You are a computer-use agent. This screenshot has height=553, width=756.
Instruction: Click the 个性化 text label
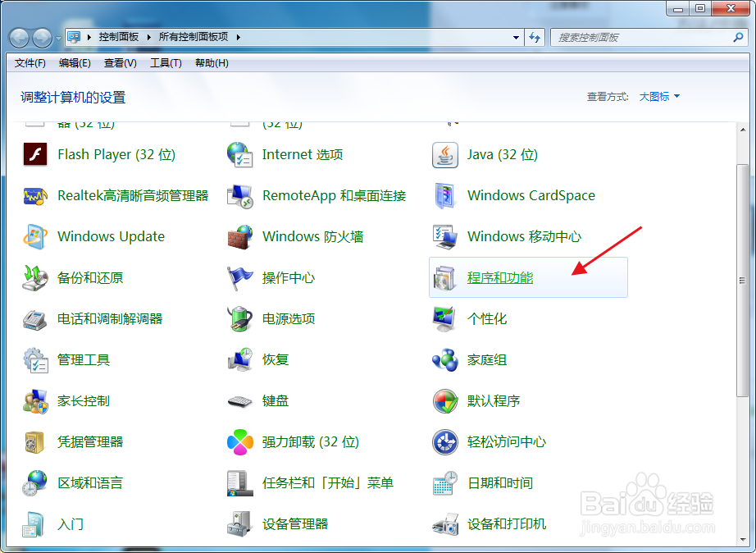click(487, 319)
